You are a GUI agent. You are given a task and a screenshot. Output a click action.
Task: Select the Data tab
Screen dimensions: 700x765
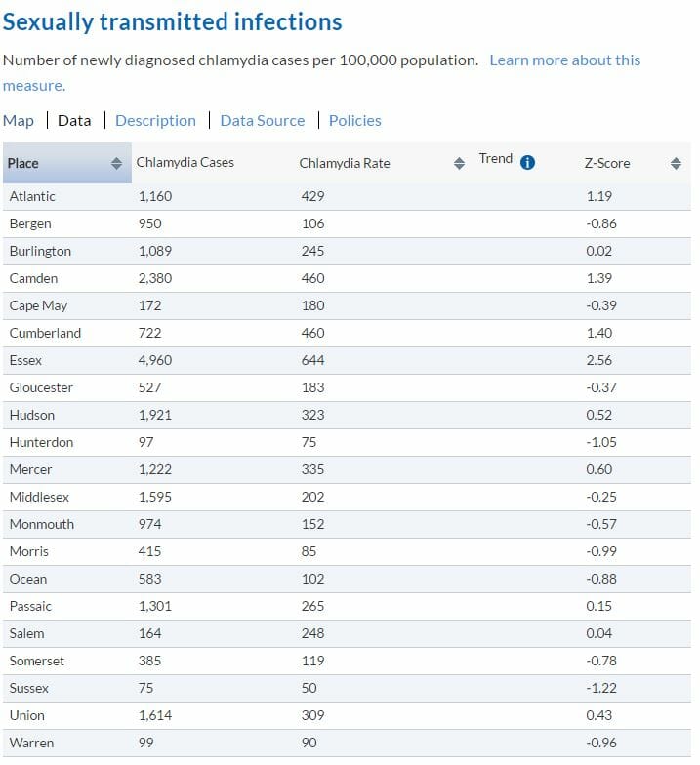[74, 121]
